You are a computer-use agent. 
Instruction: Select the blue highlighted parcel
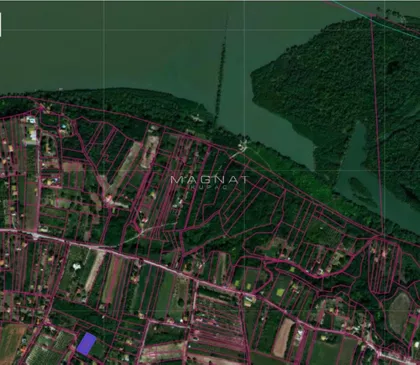86,343
